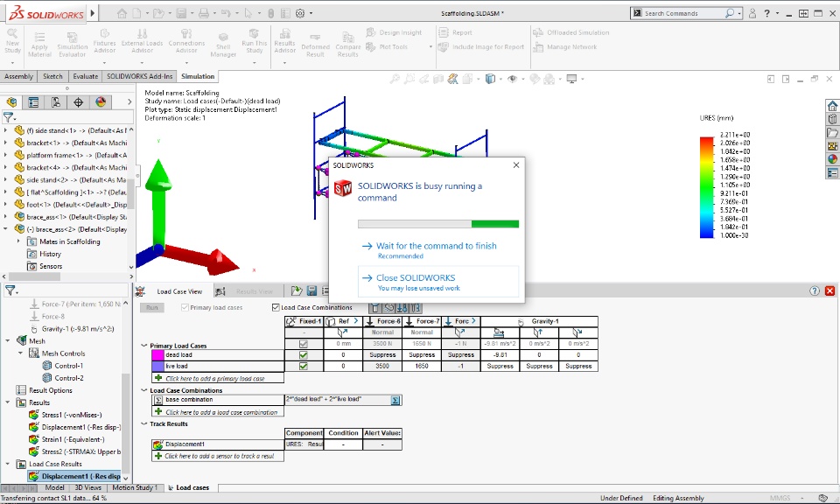Image resolution: width=840 pixels, height=504 pixels.
Task: Collapse the Load Case Results node
Action: [x=8, y=464]
